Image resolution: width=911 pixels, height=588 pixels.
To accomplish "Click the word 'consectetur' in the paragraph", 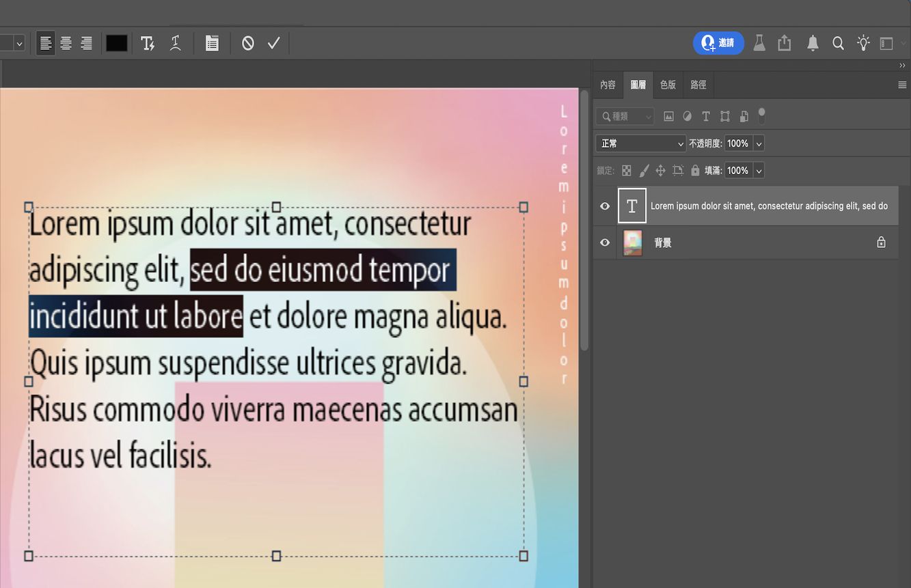I will point(408,224).
